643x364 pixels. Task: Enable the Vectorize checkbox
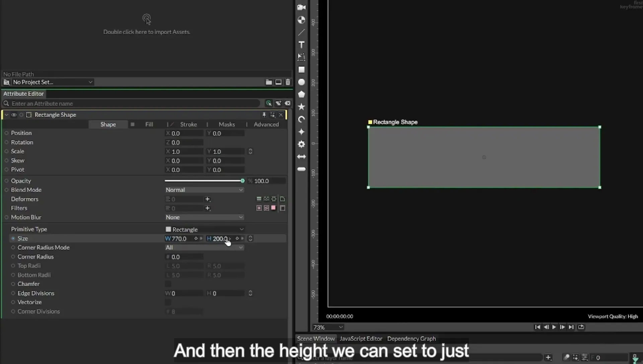pyautogui.click(x=168, y=302)
